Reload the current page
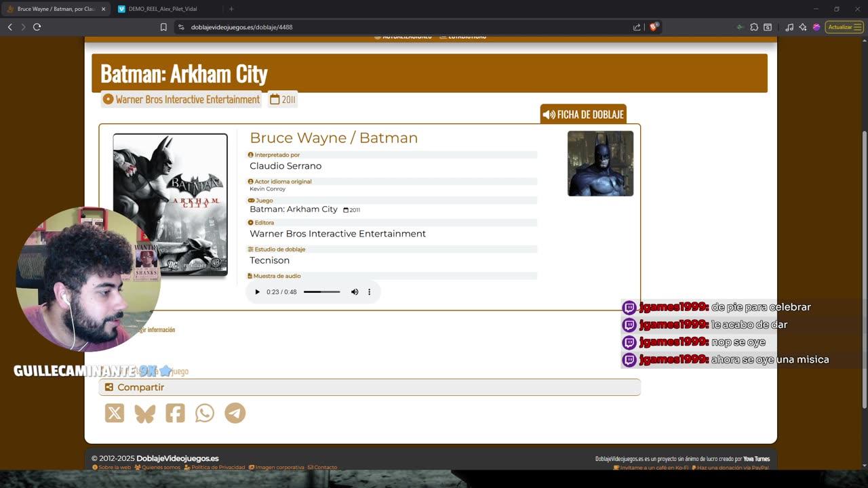This screenshot has width=868, height=488. [37, 27]
